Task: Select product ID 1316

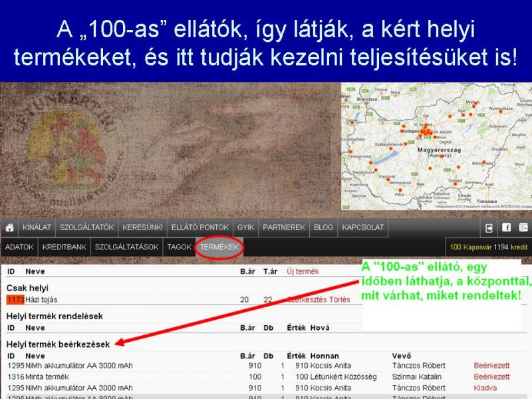Action: pyautogui.click(x=15, y=376)
